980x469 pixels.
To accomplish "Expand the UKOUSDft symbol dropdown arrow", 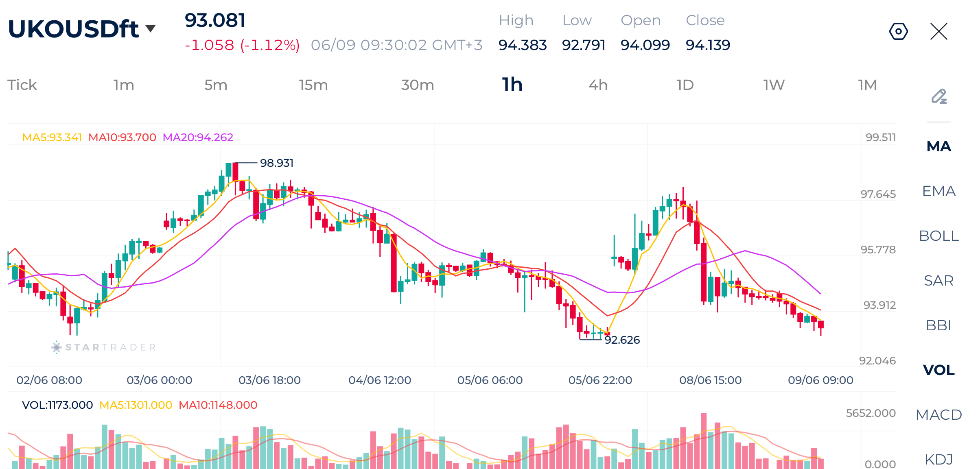I will tap(151, 28).
